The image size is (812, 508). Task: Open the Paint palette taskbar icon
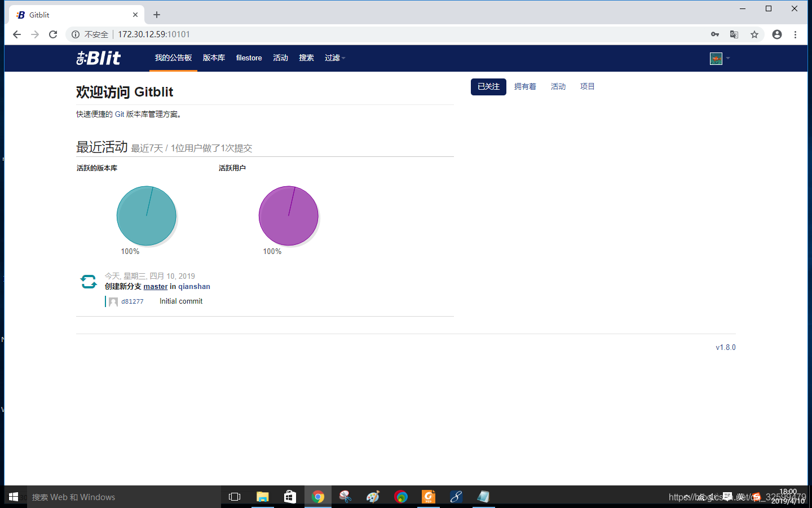click(x=373, y=497)
